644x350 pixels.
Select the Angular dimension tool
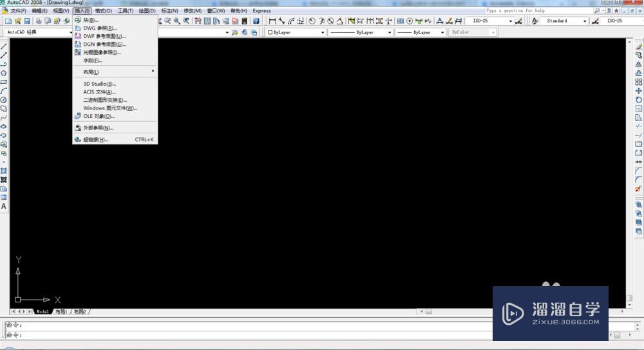(x=339, y=21)
